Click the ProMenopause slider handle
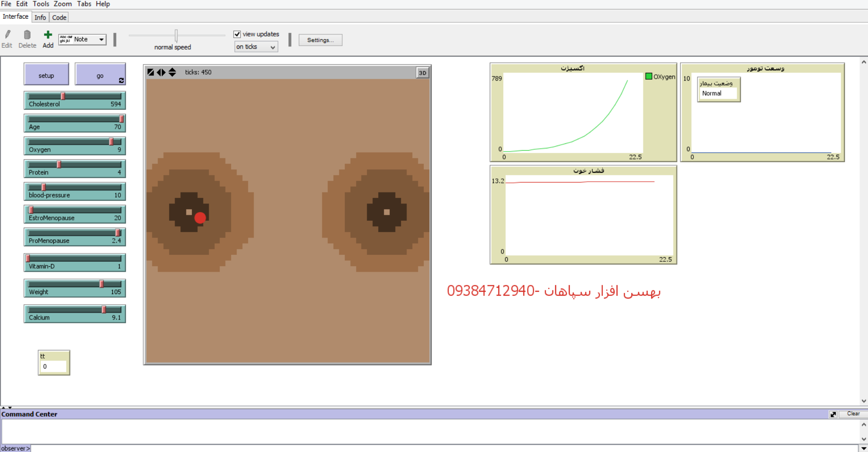868x452 pixels. pos(118,233)
